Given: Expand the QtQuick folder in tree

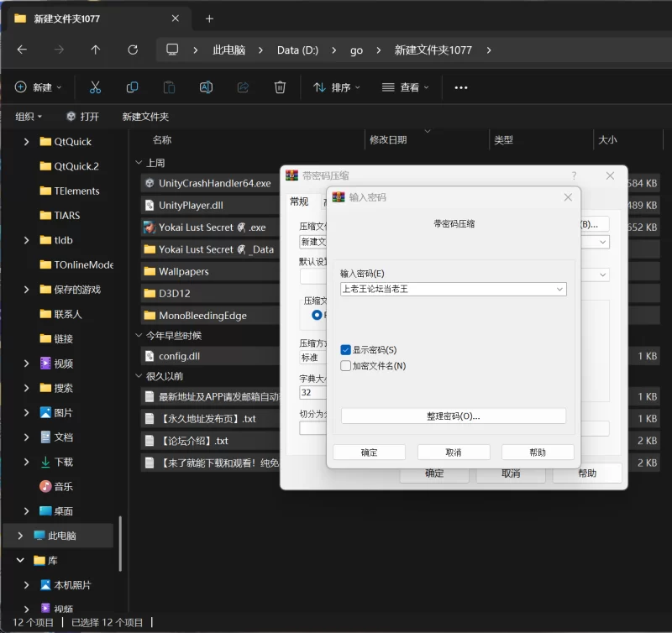Looking at the screenshot, I should [x=27, y=141].
